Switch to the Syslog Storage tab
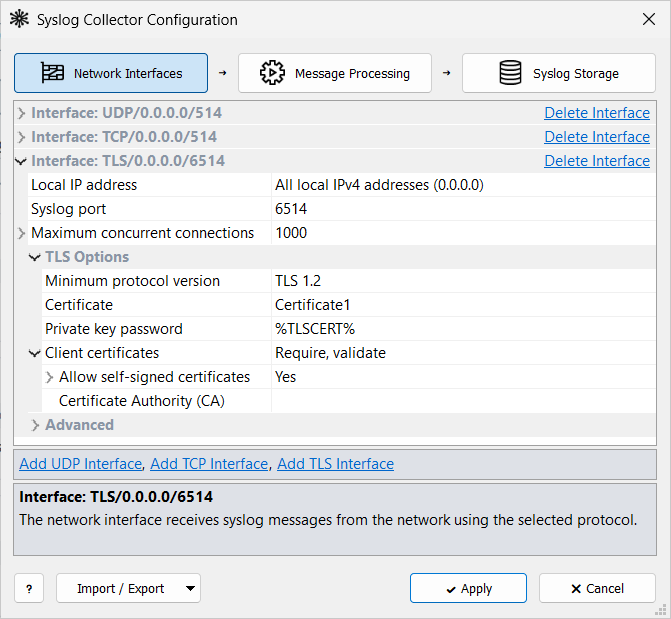Image resolution: width=671 pixels, height=619 pixels. (x=558, y=73)
